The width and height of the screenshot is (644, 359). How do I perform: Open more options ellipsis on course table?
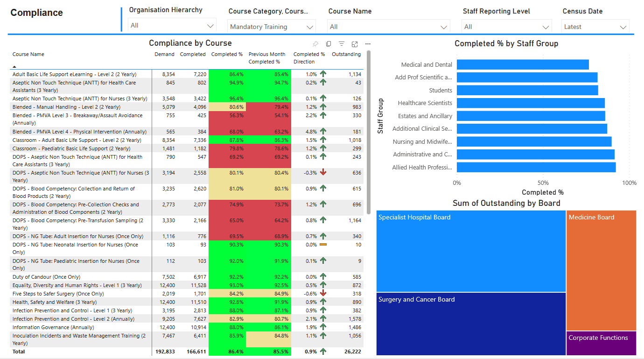[368, 44]
